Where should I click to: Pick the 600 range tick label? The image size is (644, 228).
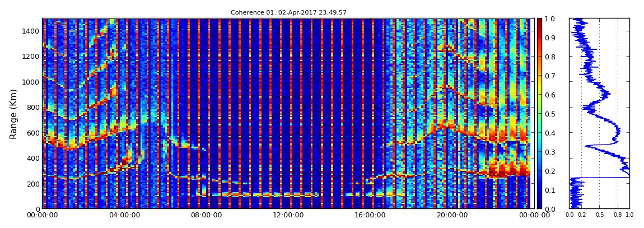coord(33,133)
